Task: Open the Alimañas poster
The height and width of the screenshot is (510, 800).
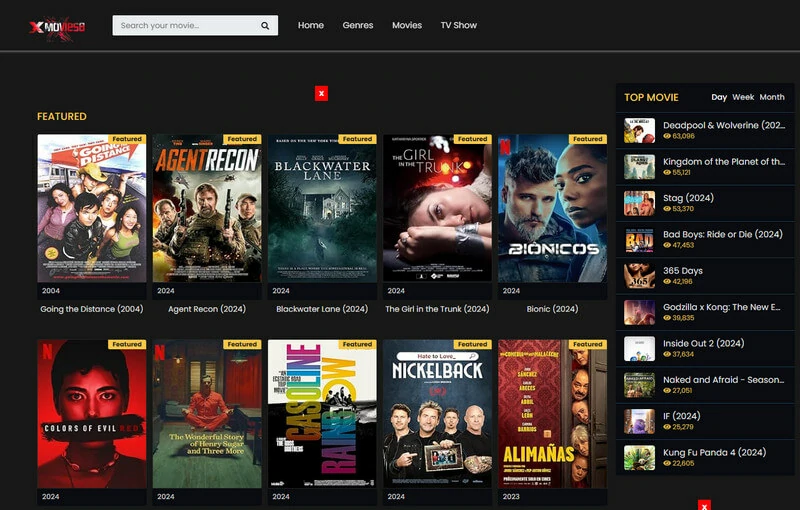Action: (x=553, y=414)
